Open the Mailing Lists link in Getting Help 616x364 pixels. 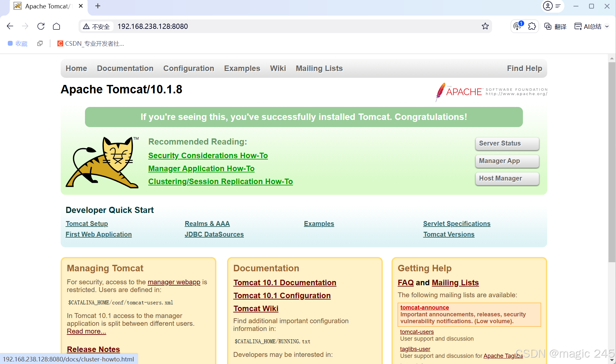click(x=455, y=283)
